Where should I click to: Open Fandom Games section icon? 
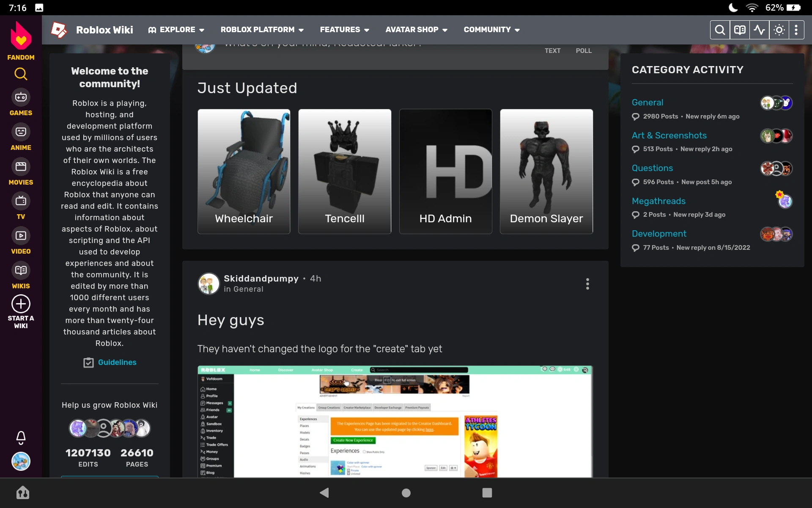(x=21, y=98)
